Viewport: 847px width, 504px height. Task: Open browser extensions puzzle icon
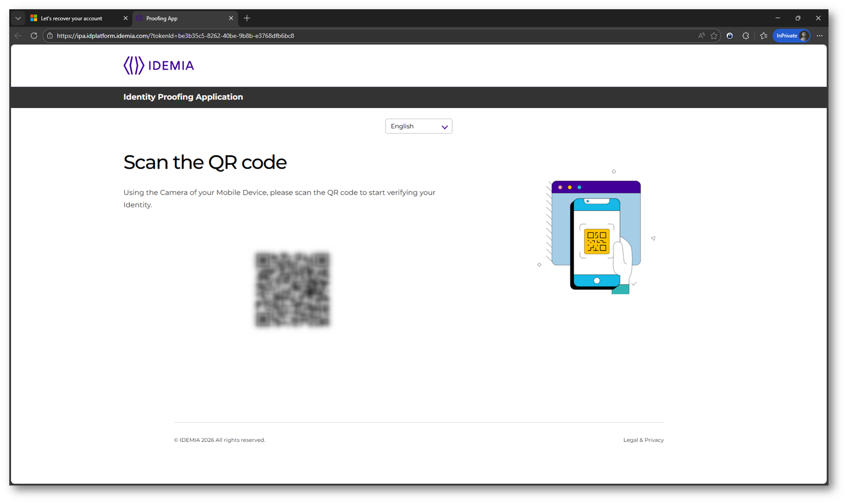746,36
